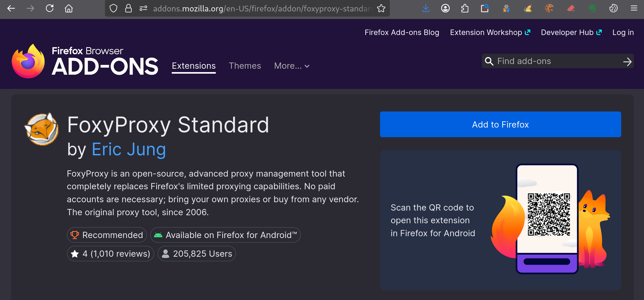Click the broom cleaner extension icon
Screen dimensions: 644x300
pyautogui.click(x=528, y=9)
